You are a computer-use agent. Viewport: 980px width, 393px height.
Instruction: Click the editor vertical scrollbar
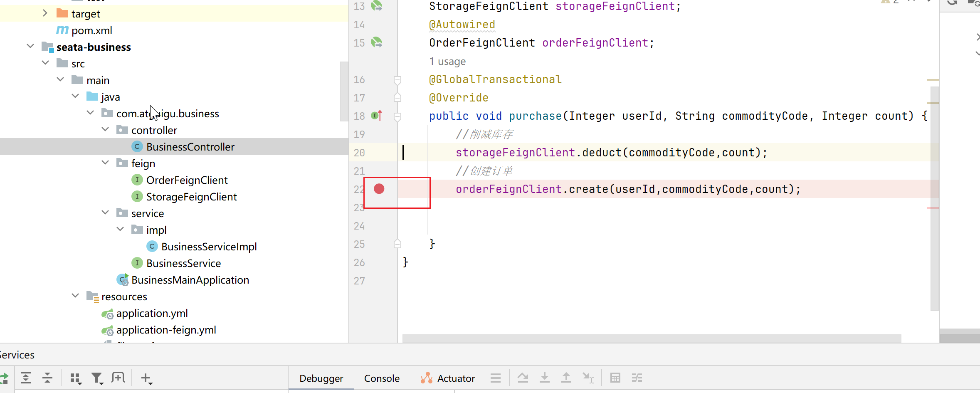934,198
